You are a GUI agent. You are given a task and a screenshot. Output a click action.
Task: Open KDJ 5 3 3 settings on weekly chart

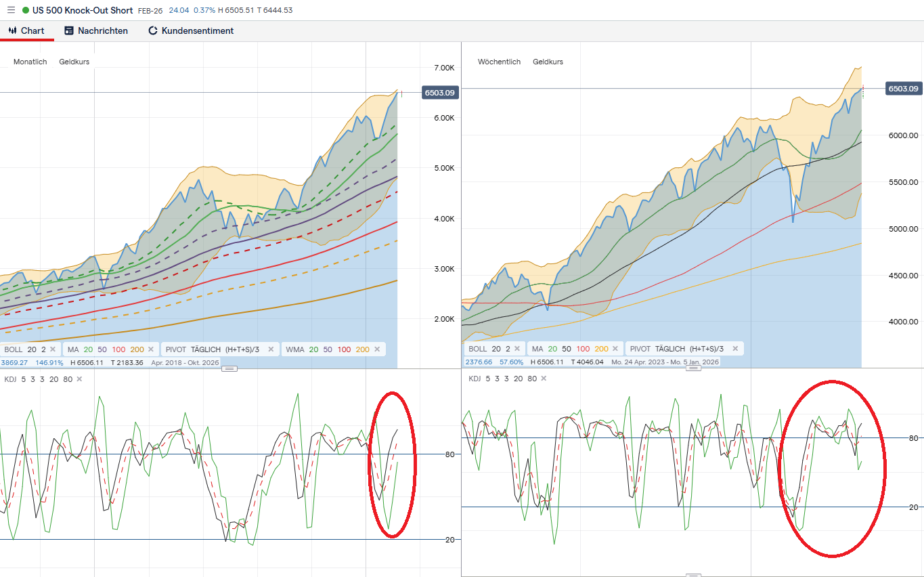tap(502, 379)
